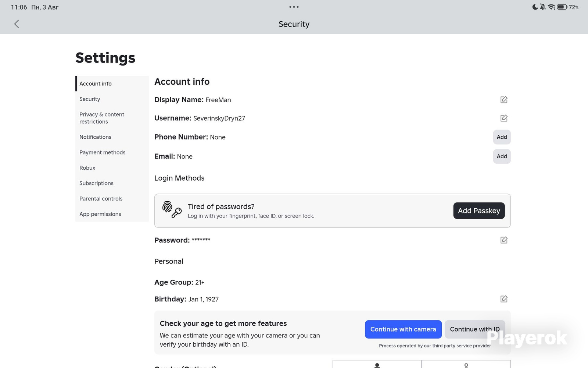This screenshot has width=588, height=368.
Task: Choose Continue with ID
Action: (475, 329)
